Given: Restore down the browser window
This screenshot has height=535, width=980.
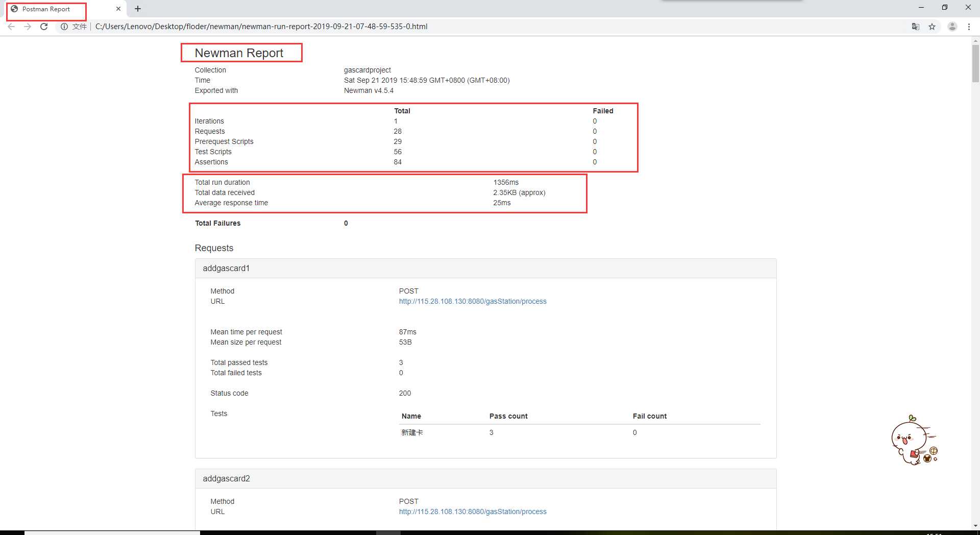Looking at the screenshot, I should [945, 8].
